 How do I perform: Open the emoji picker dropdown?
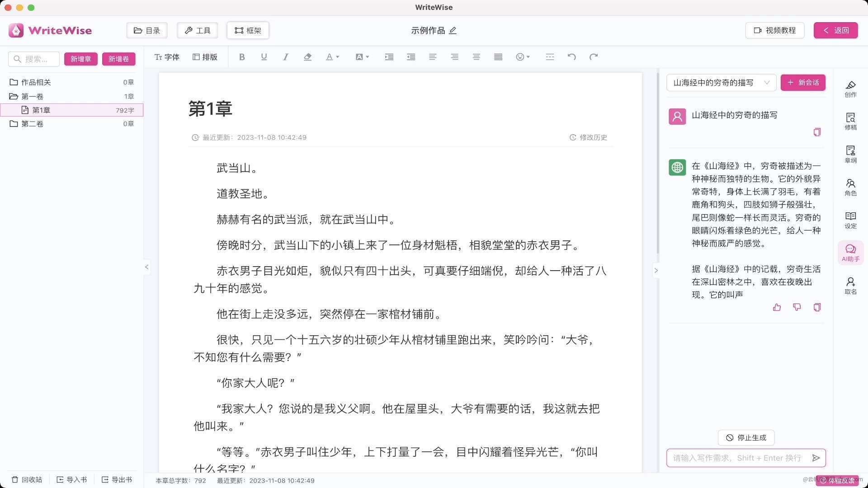coord(523,57)
